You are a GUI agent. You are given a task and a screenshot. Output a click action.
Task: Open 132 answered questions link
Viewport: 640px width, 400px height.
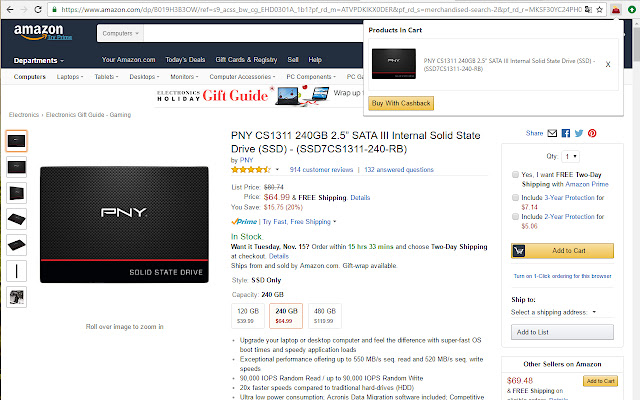coord(399,169)
